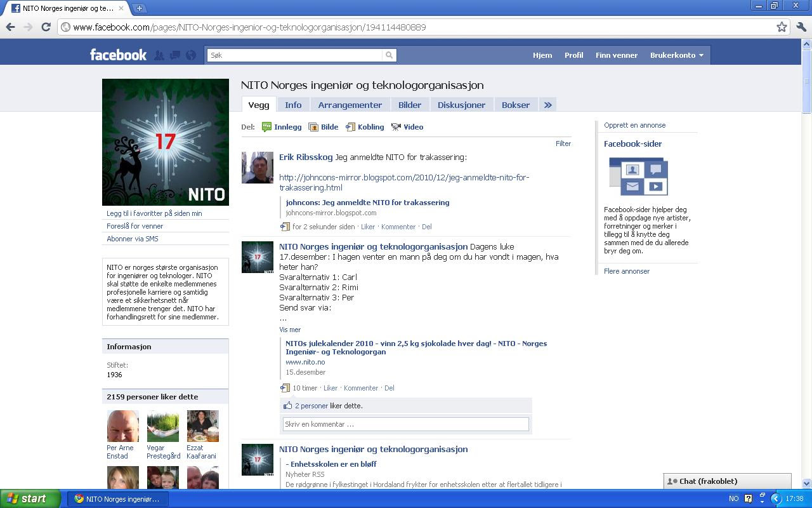
Task: Open Chrome wrench settings menu
Action: pyautogui.click(x=801, y=27)
